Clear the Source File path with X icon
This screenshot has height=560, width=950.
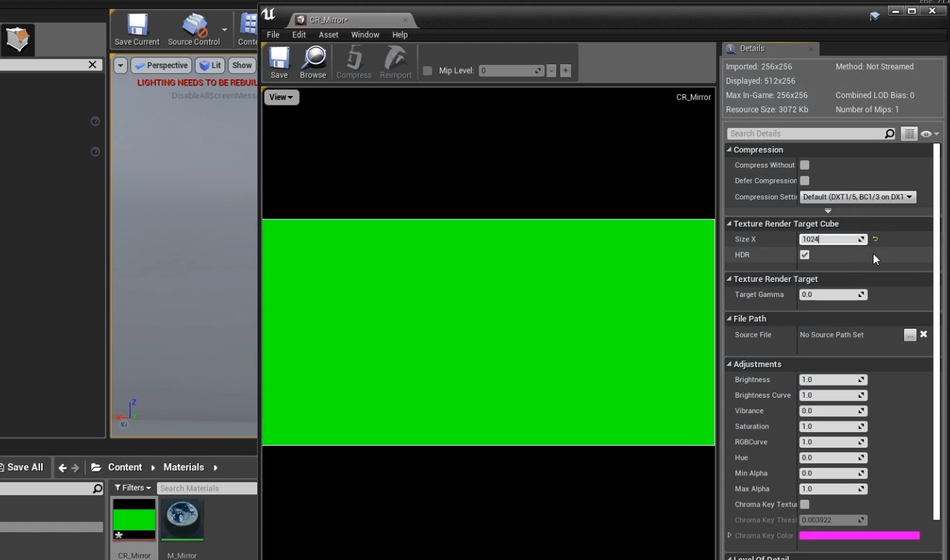pos(924,335)
